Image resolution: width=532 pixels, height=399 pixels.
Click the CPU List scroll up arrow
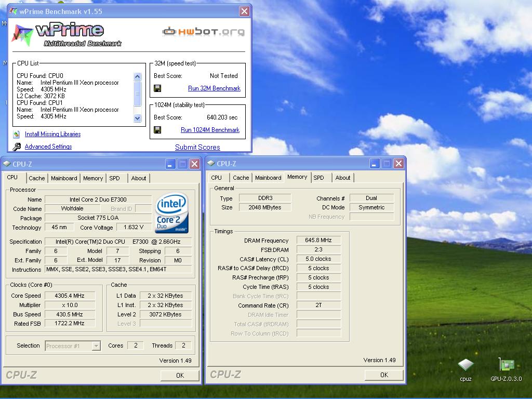click(137, 76)
